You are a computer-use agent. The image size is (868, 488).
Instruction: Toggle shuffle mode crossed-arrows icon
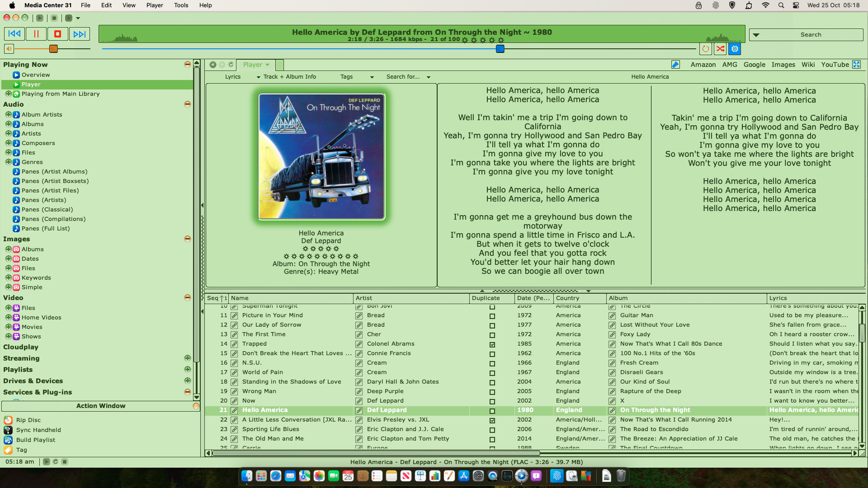[720, 49]
